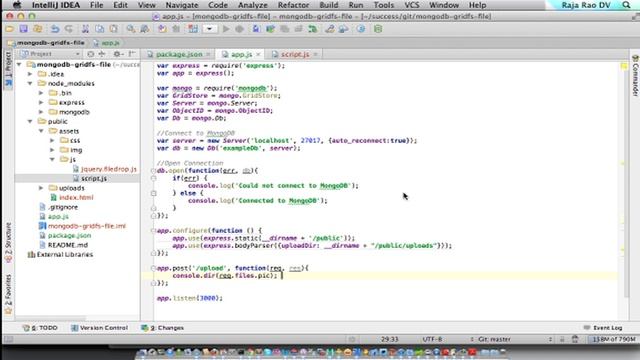
Task: Expand the uploads folder arrow
Action: tap(41, 188)
